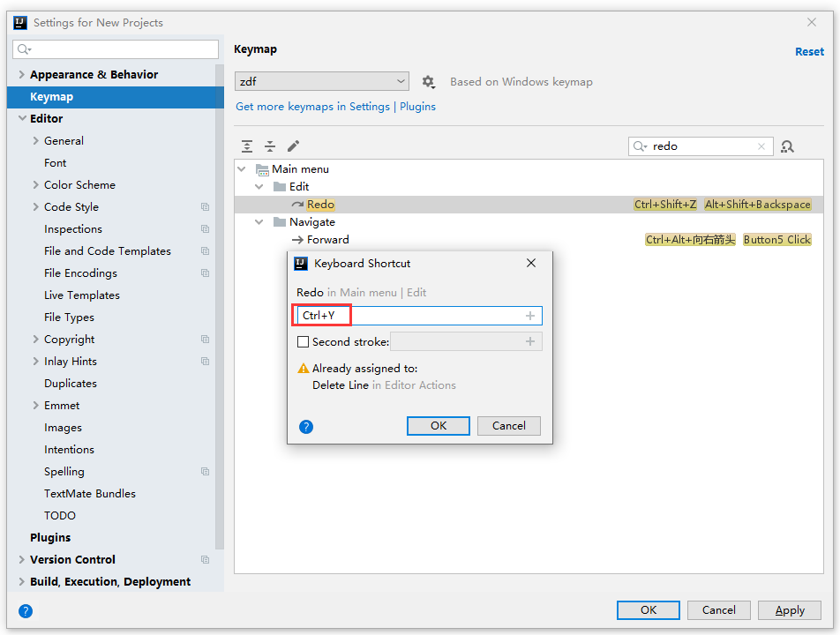This screenshot has height=635, width=840.
Task: Click the Plugins link under keymap
Action: (x=417, y=107)
